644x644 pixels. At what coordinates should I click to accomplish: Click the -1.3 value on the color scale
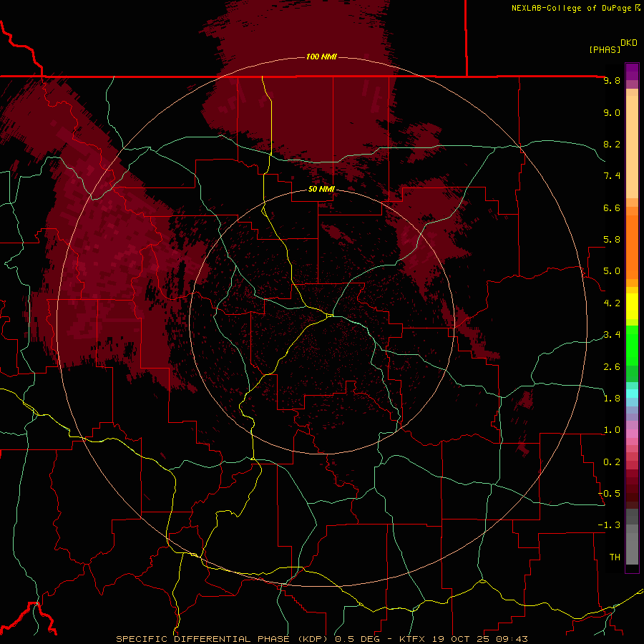[609, 525]
